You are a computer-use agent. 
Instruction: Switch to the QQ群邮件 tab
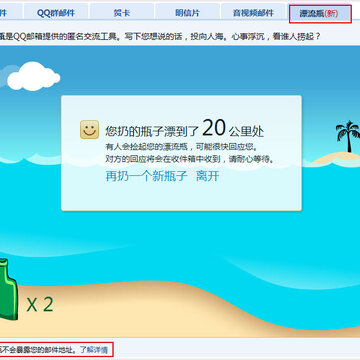[x=56, y=13]
